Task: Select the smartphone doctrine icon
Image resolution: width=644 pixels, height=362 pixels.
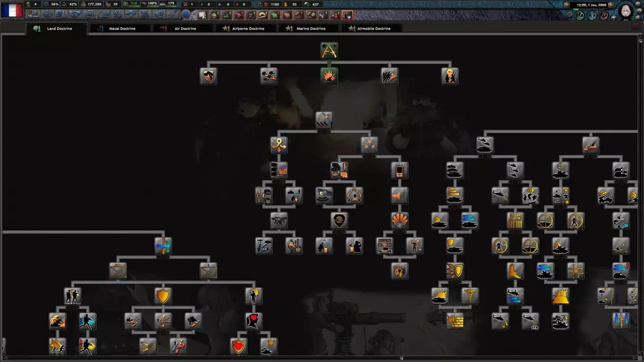Action: tap(400, 170)
